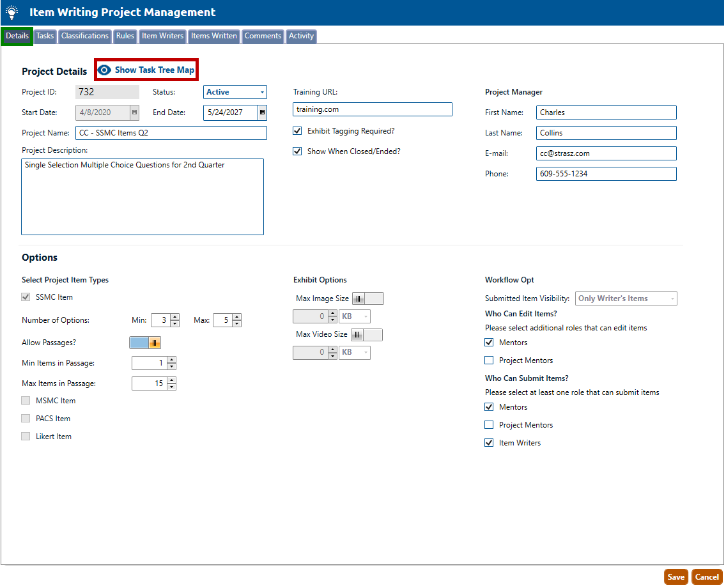The width and height of the screenshot is (726, 588).
Task: Toggle the Max Image Size switch
Action: click(368, 298)
